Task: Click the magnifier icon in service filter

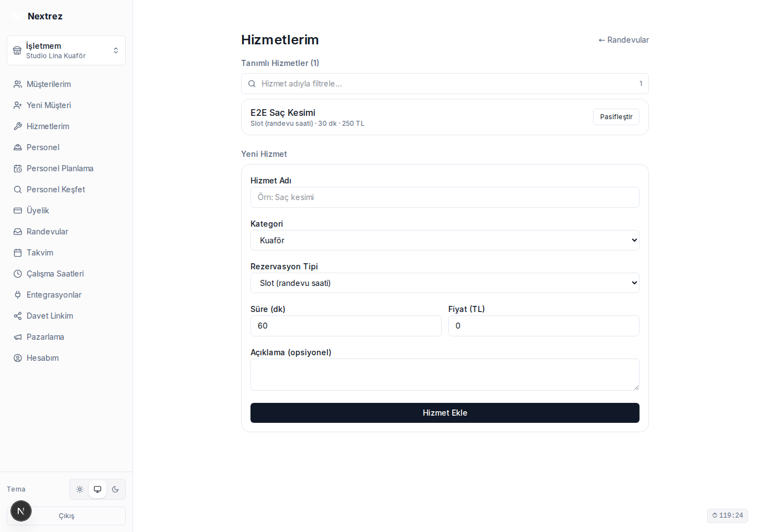Action: click(x=252, y=84)
